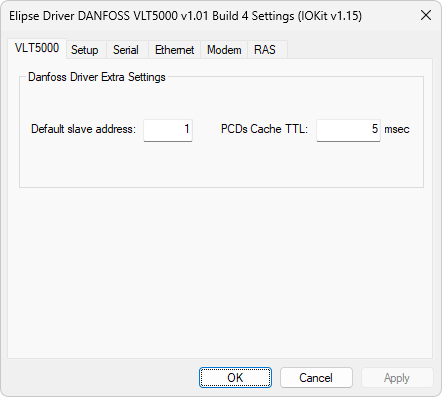442x397 pixels.
Task: Click the PCDs Cache TTL field
Action: [348, 130]
